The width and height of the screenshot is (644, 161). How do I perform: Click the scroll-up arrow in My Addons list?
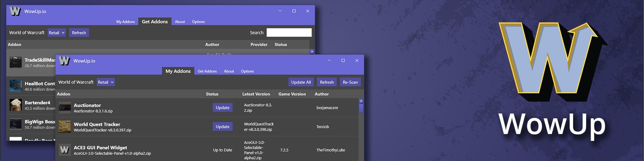click(x=361, y=101)
